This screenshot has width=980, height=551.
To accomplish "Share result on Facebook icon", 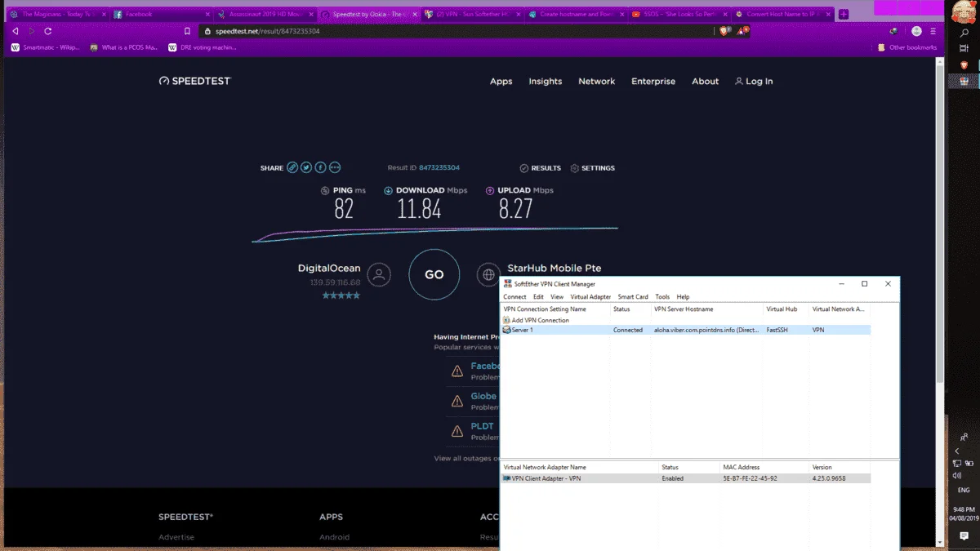I will click(x=321, y=167).
